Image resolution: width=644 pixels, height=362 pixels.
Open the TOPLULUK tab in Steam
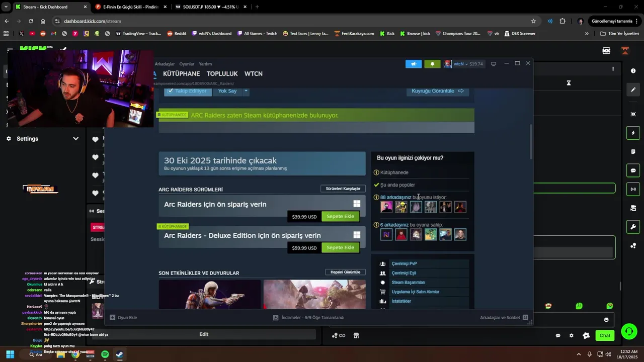(x=222, y=73)
